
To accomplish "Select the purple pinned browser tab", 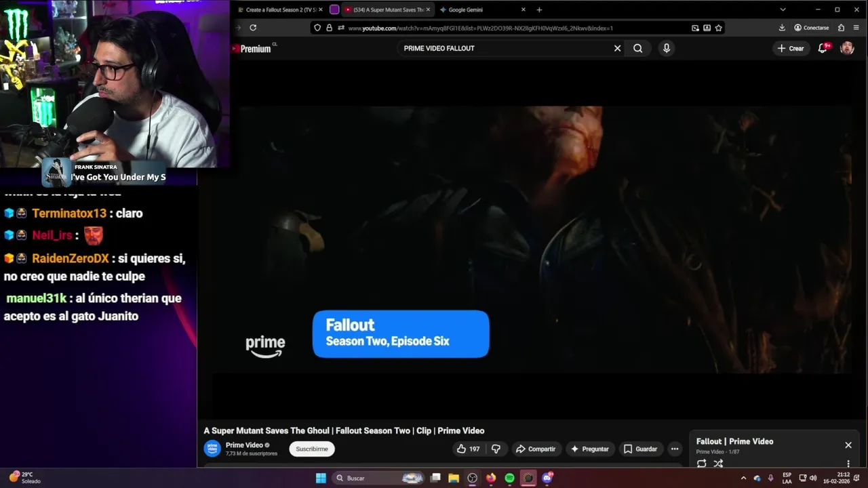I will pyautogui.click(x=334, y=9).
